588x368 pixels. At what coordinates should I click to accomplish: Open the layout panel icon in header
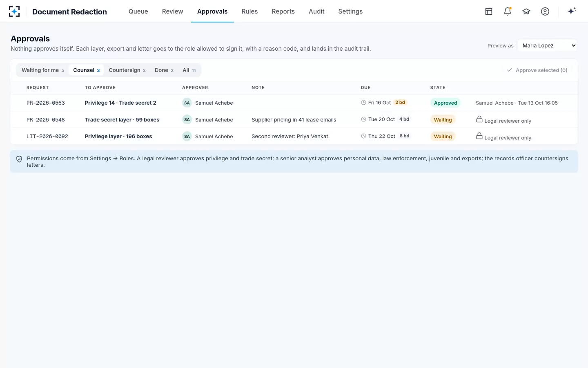click(489, 11)
